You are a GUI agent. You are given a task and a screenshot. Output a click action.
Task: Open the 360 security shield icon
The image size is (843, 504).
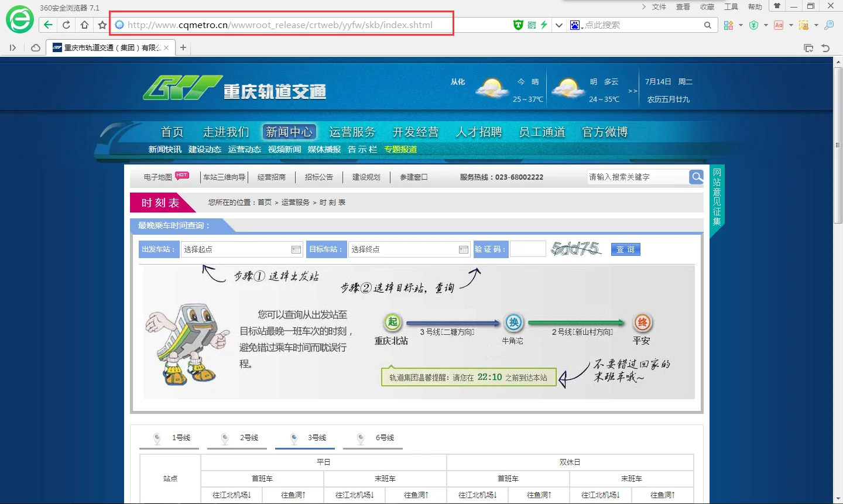518,25
